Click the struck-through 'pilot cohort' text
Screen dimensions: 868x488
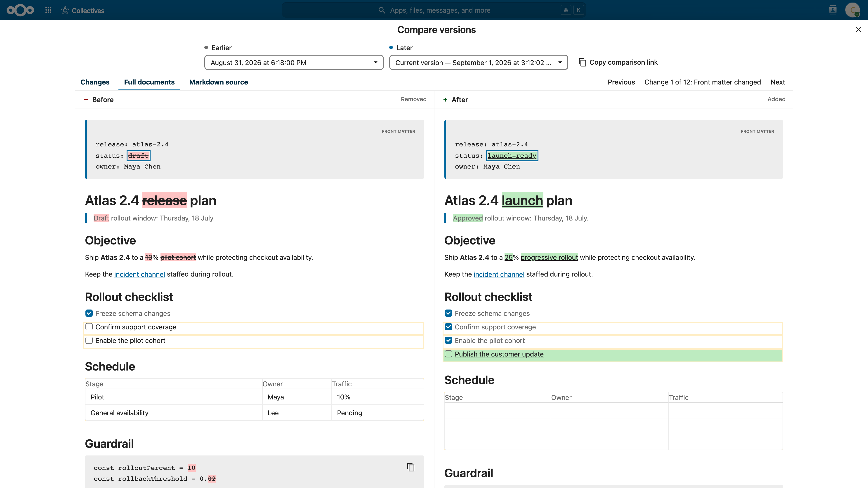click(178, 257)
